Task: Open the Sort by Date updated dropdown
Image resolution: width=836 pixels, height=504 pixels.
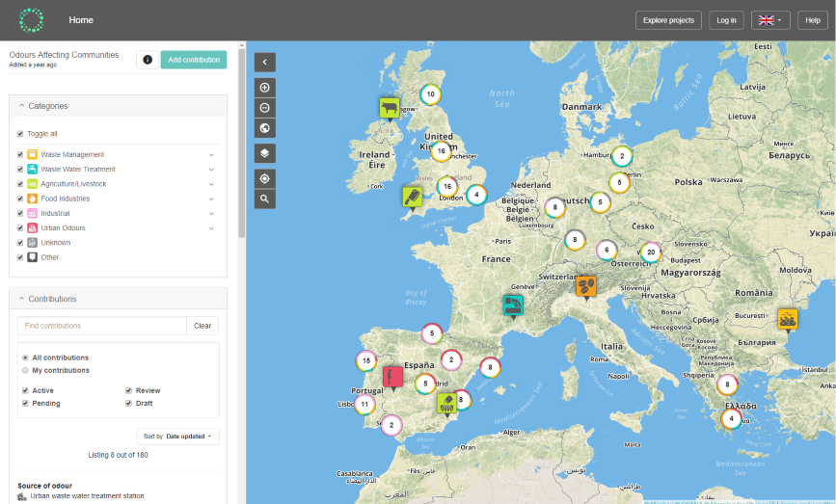Action: click(177, 437)
